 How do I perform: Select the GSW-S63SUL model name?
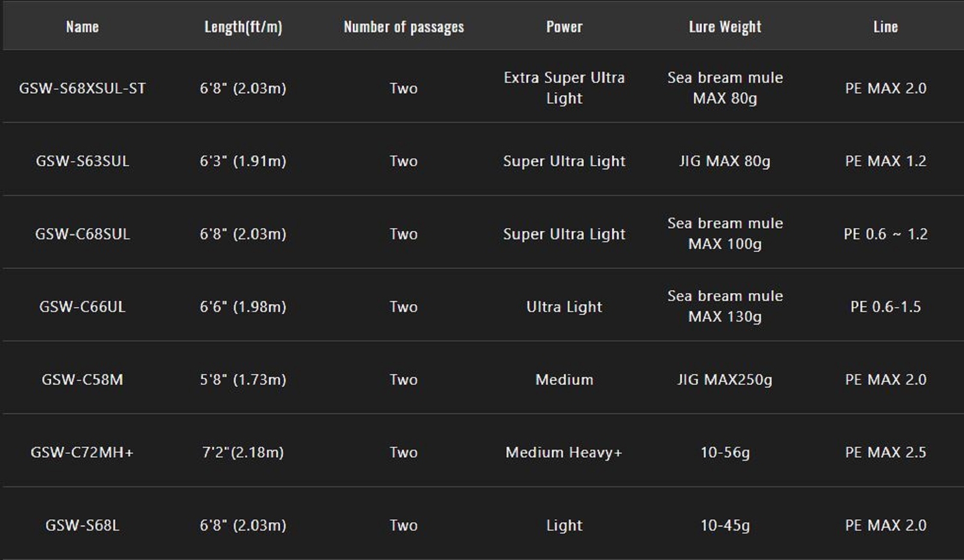click(x=82, y=161)
